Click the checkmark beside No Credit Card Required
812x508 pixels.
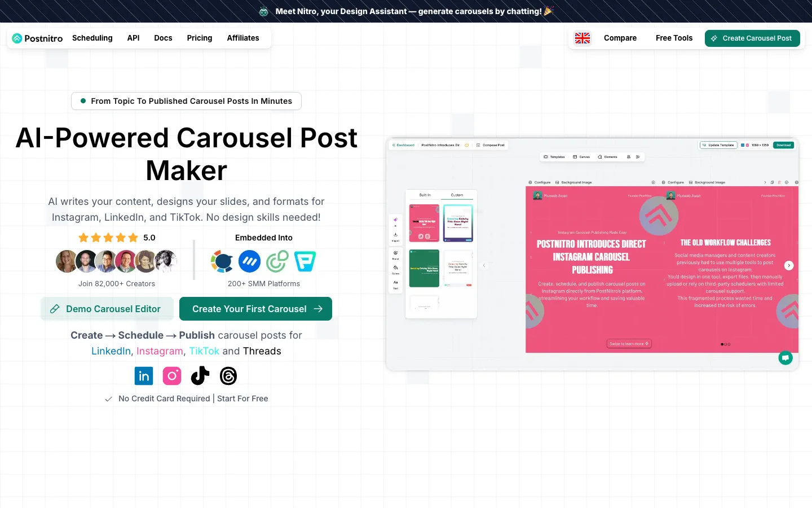tap(108, 399)
